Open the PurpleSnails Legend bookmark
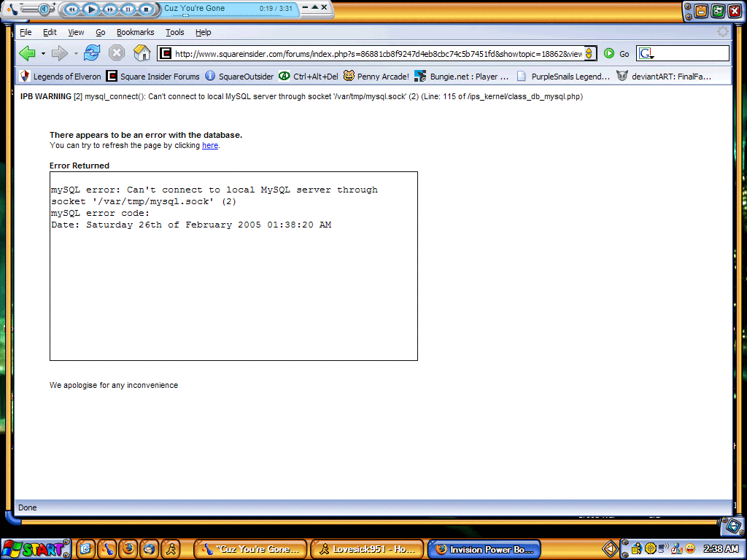The height and width of the screenshot is (560, 747). point(563,76)
